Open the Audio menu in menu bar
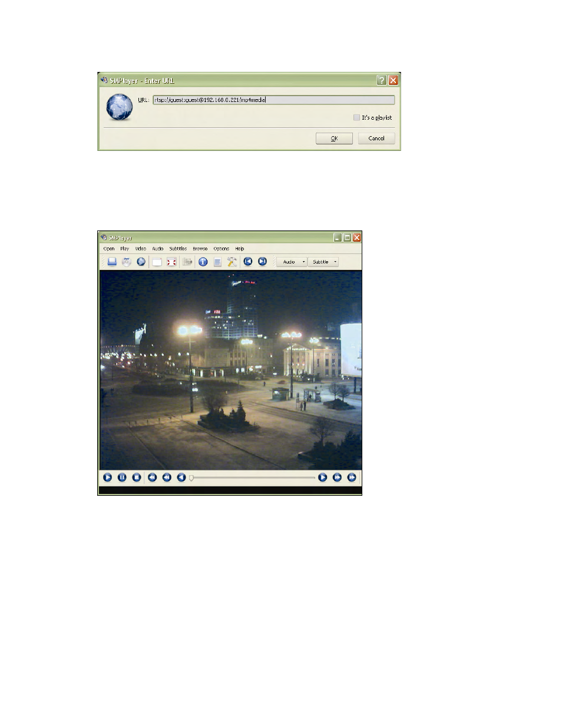Image resolution: width=562 pixels, height=728 pixels. click(158, 249)
